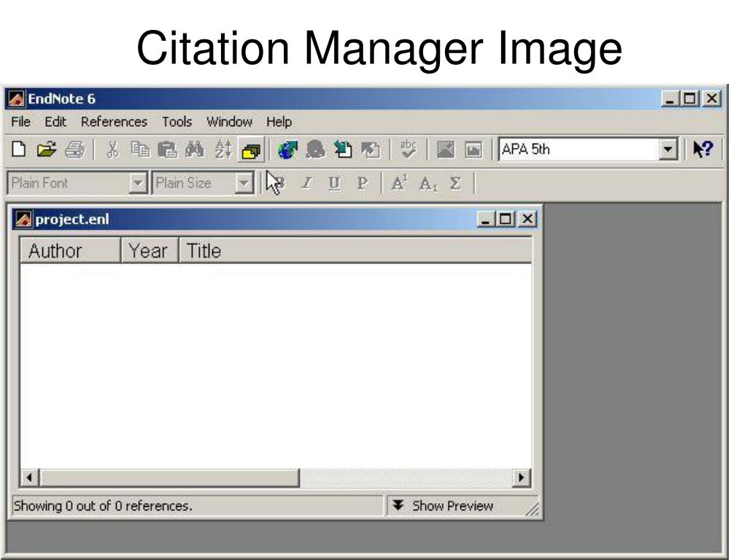Click the gray head-silhouette toolbar icon
The height and width of the screenshot is (560, 747).
pyautogui.click(x=315, y=149)
